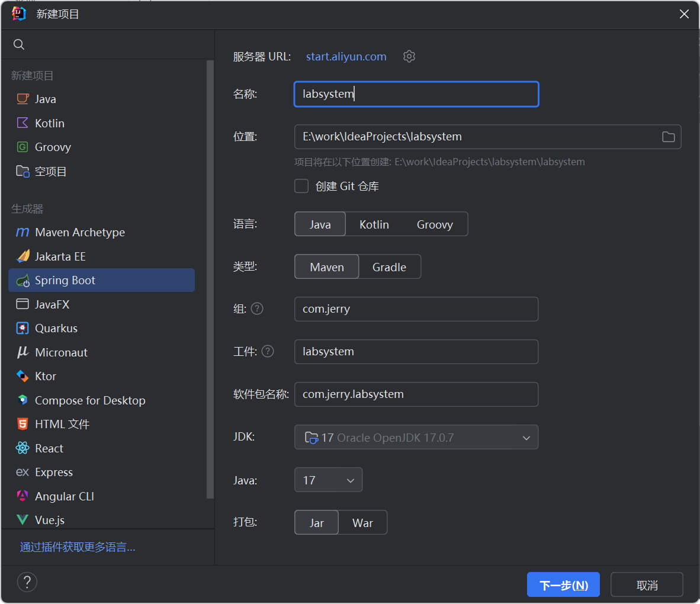Cancel the new project dialog

[647, 585]
